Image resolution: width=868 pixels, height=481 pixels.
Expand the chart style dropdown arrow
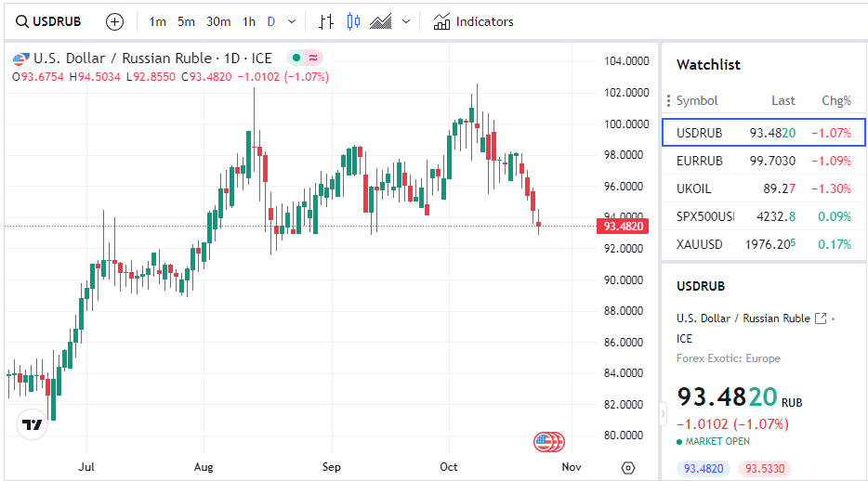pyautogui.click(x=406, y=21)
